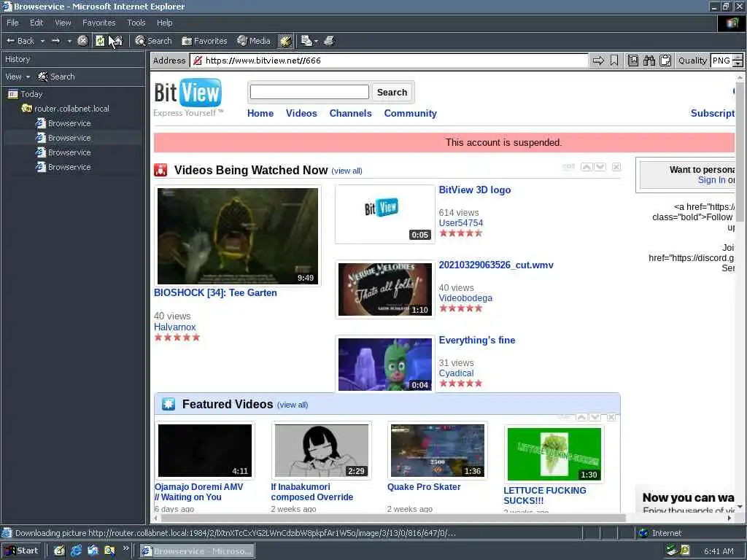
Task: Click view all next to Featured Videos
Action: [x=293, y=405]
